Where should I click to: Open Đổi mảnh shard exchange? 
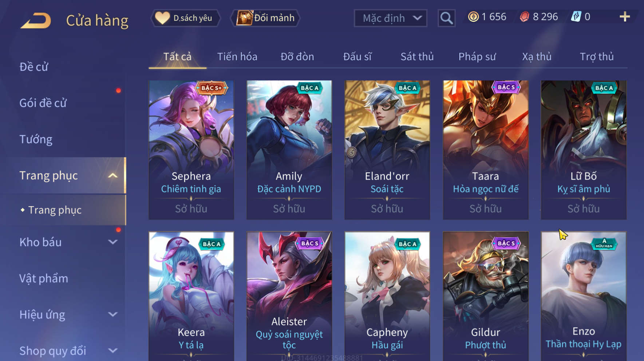pyautogui.click(x=266, y=18)
